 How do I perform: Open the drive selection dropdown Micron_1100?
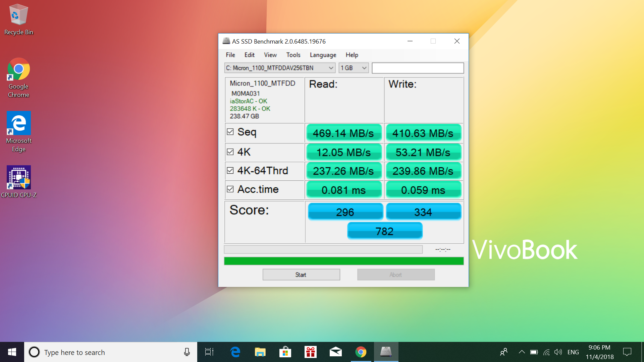(280, 68)
